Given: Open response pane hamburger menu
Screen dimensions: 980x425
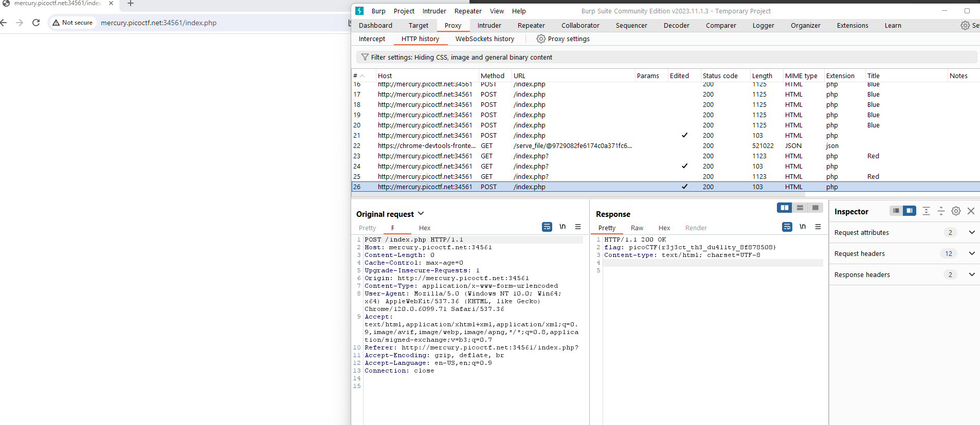Looking at the screenshot, I should tap(818, 227).
